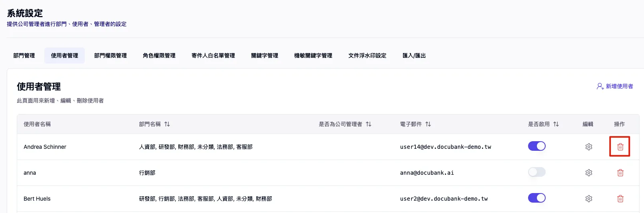Image resolution: width=644 pixels, height=213 pixels.
Task: Go to 機敏關鍵字管理 tab
Action: (x=313, y=55)
